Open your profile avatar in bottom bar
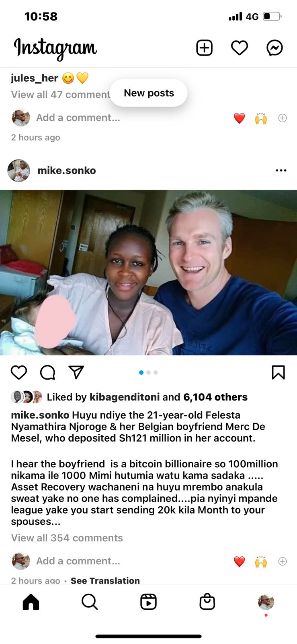 (x=266, y=602)
